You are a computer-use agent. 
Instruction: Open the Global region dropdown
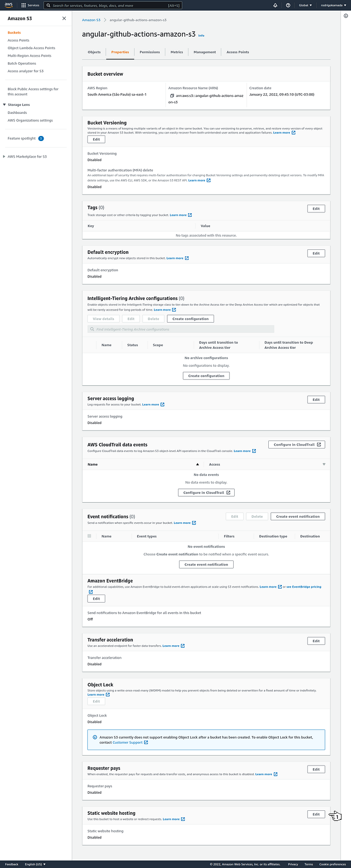[305, 5]
